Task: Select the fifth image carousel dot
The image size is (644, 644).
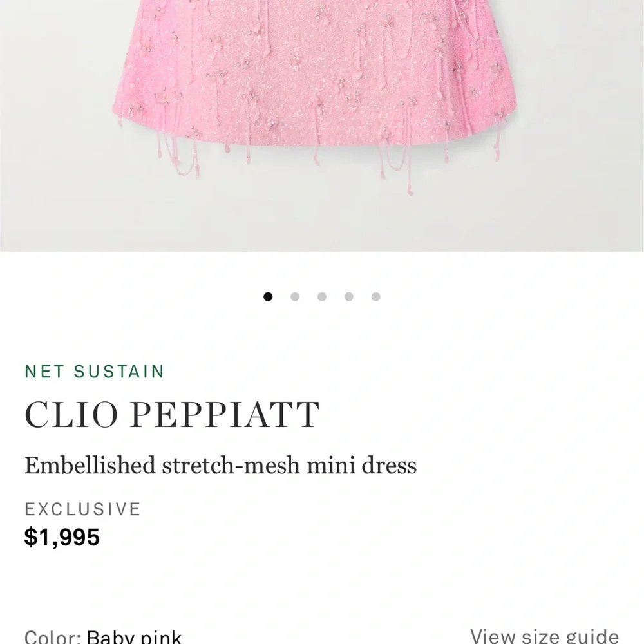Action: [x=374, y=296]
